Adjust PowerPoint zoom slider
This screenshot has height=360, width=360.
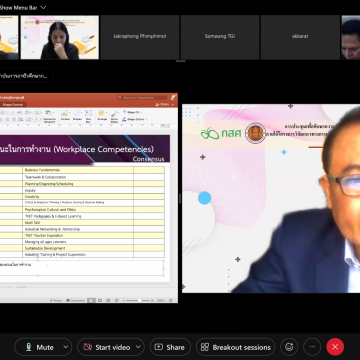139,300
